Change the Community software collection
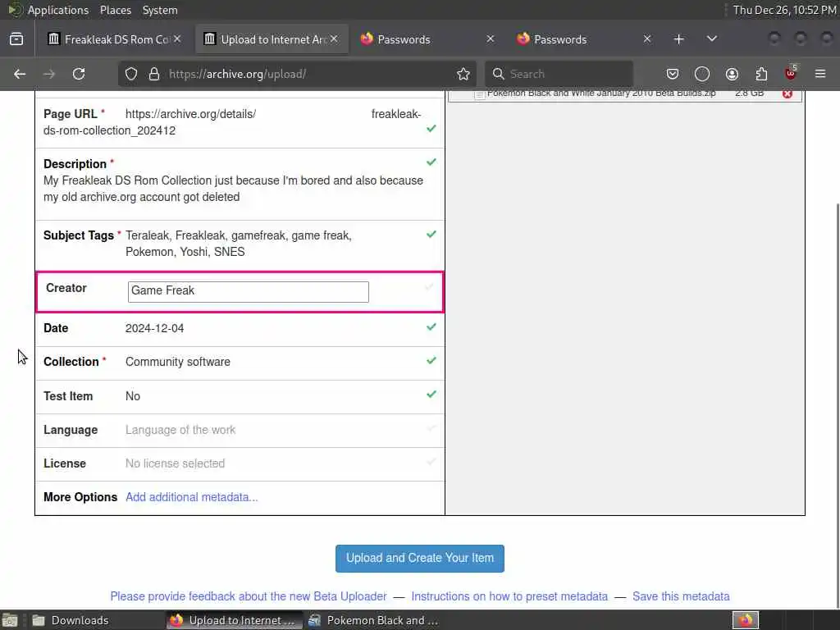Screen dimensions: 840x630 tap(177, 362)
